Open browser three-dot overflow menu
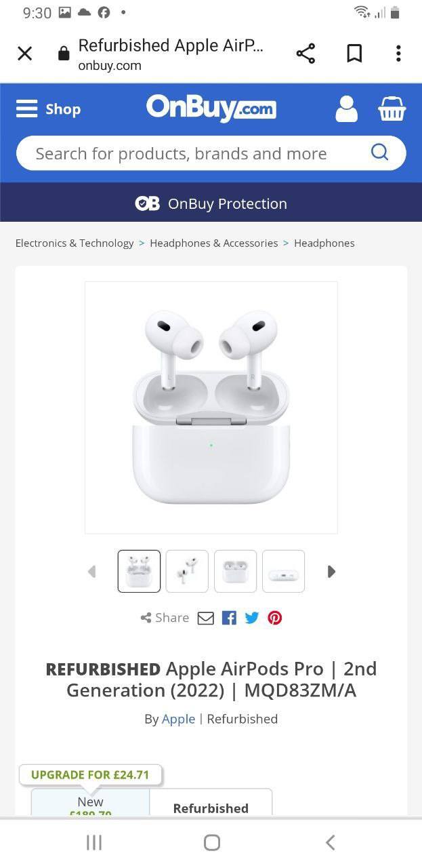 click(398, 54)
